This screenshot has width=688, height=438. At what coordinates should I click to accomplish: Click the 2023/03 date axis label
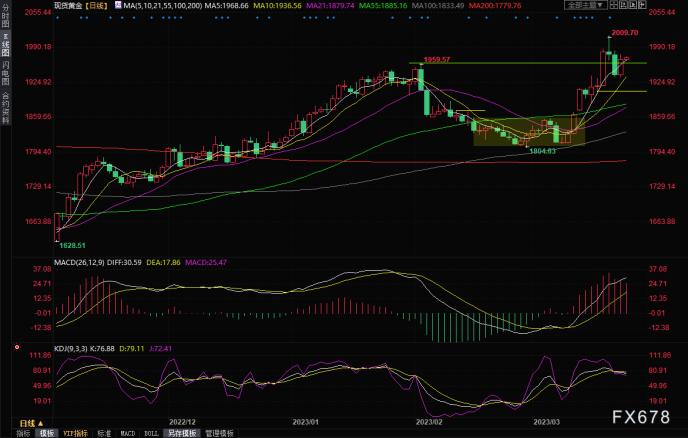[546, 422]
